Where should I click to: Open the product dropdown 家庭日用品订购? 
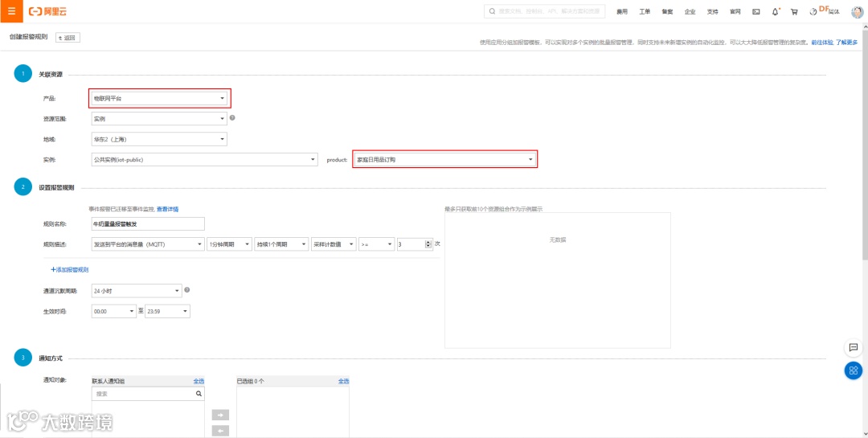(x=445, y=159)
